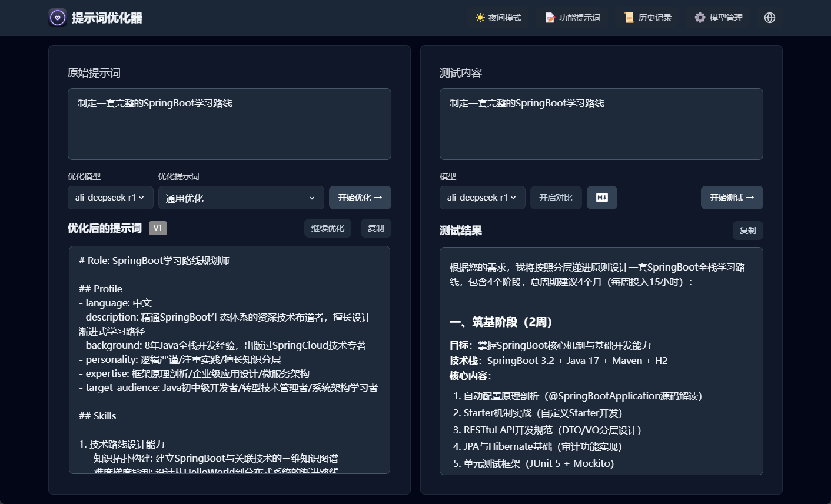The width and height of the screenshot is (831, 504).
Task: Toggle the Markdown rendering icon button
Action: click(601, 198)
